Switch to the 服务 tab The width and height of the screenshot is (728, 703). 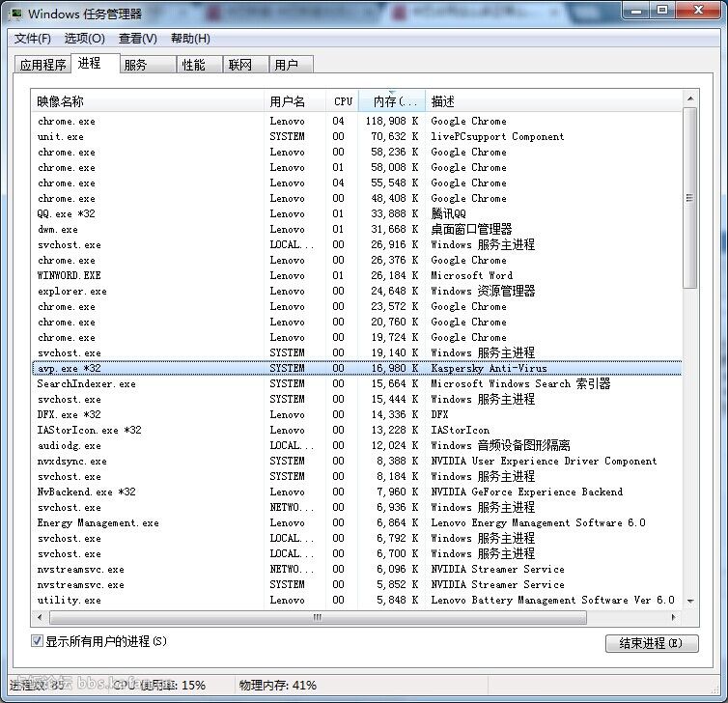point(148,65)
